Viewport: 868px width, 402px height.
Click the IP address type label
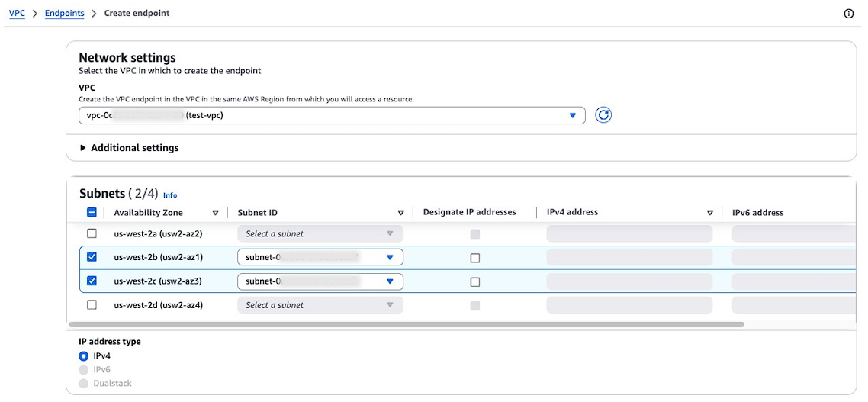pyautogui.click(x=110, y=342)
